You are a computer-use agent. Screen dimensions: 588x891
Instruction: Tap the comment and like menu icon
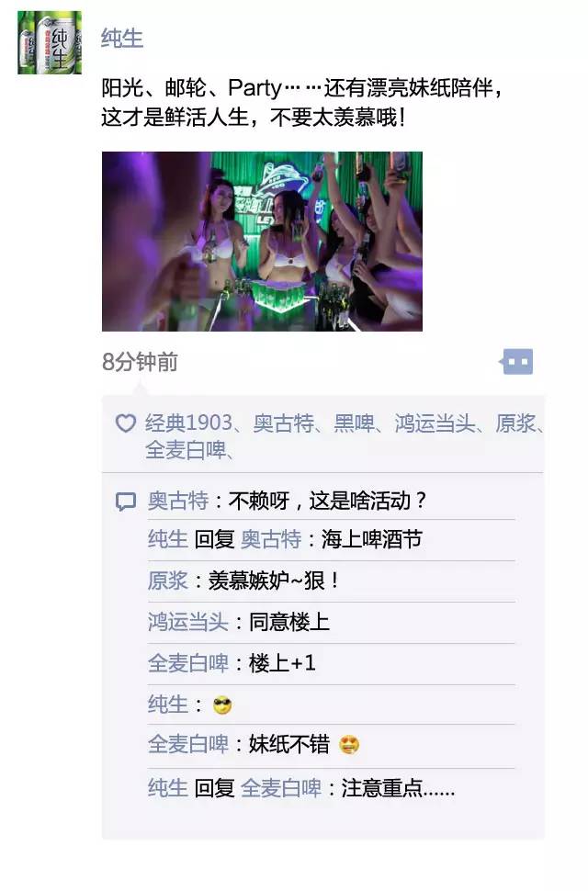516,361
